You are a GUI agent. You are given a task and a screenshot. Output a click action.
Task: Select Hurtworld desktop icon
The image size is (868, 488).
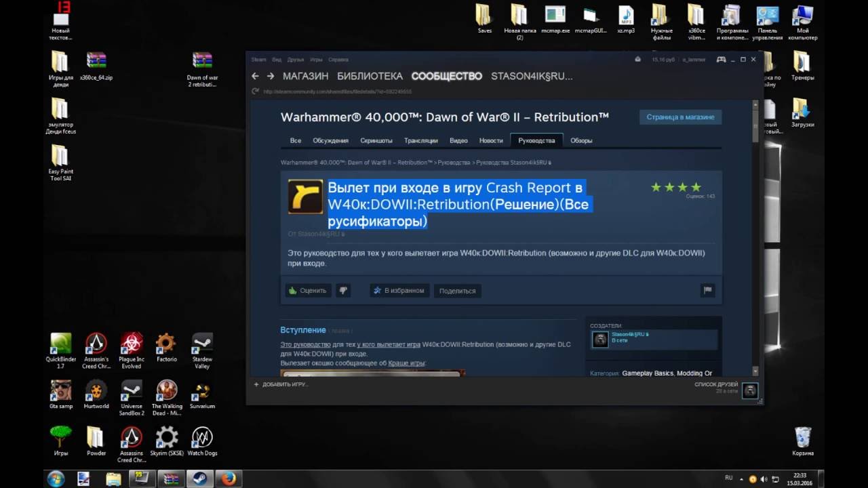click(x=96, y=394)
